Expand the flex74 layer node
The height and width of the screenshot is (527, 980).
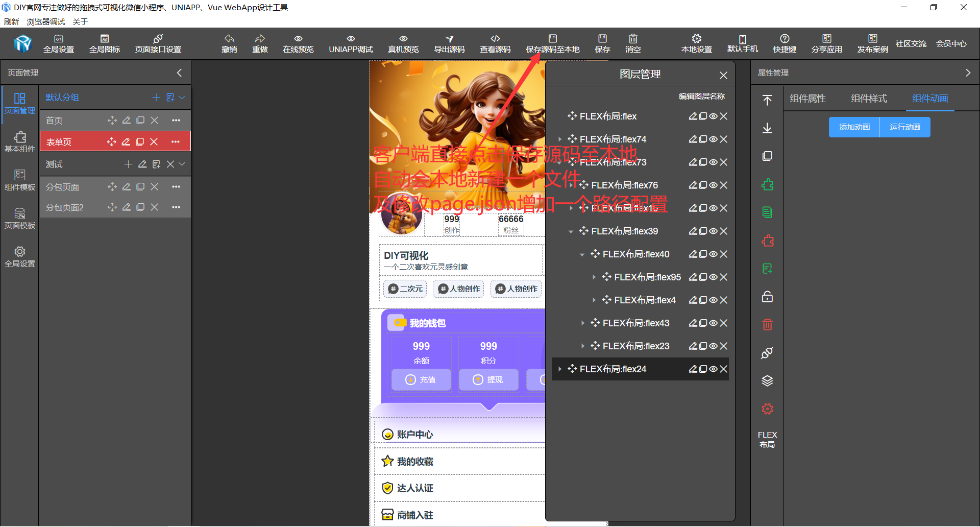tap(560, 139)
